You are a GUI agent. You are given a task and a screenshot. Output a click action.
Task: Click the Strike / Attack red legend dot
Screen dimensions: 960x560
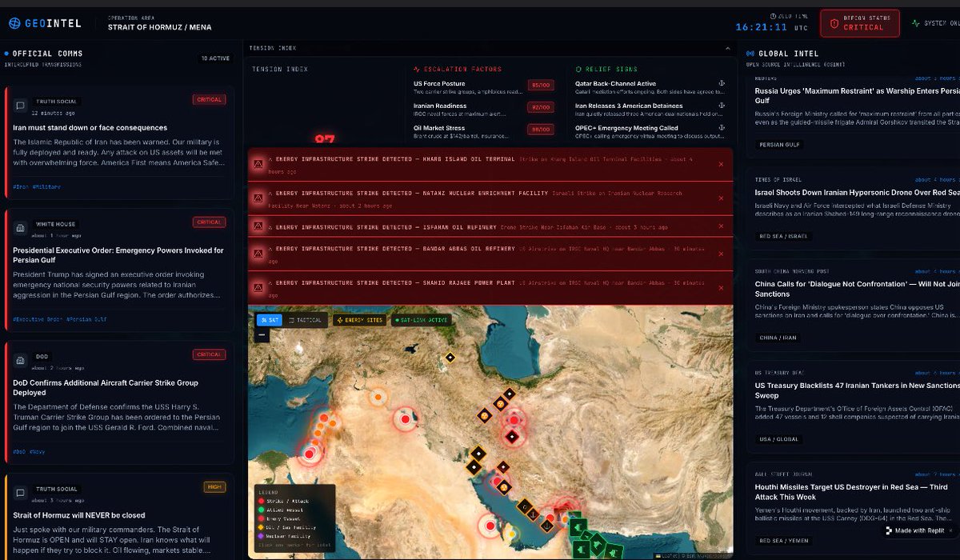click(261, 501)
